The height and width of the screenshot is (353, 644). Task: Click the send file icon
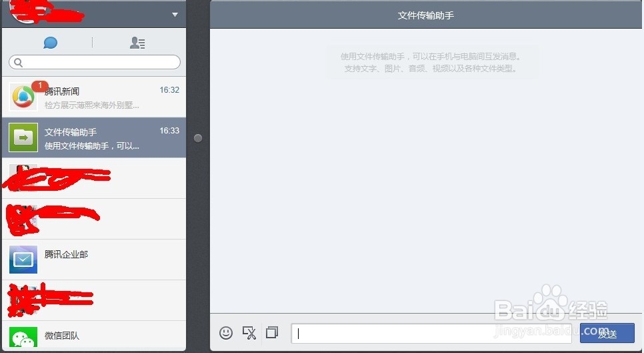[x=272, y=332]
